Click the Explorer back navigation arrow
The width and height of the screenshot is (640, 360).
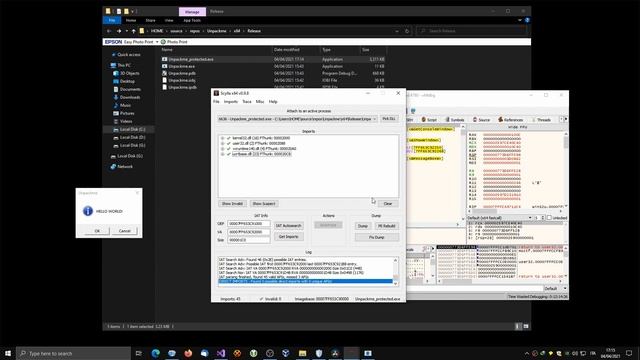tap(109, 31)
